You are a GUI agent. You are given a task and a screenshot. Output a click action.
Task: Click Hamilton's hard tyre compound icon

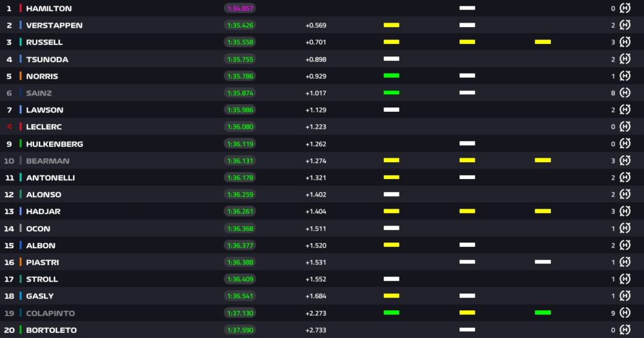tap(625, 8)
